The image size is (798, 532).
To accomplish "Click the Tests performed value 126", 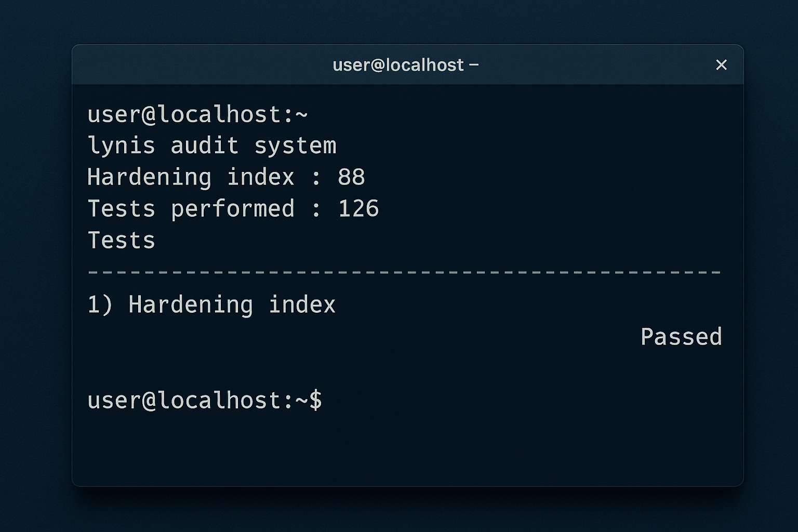I will [358, 209].
